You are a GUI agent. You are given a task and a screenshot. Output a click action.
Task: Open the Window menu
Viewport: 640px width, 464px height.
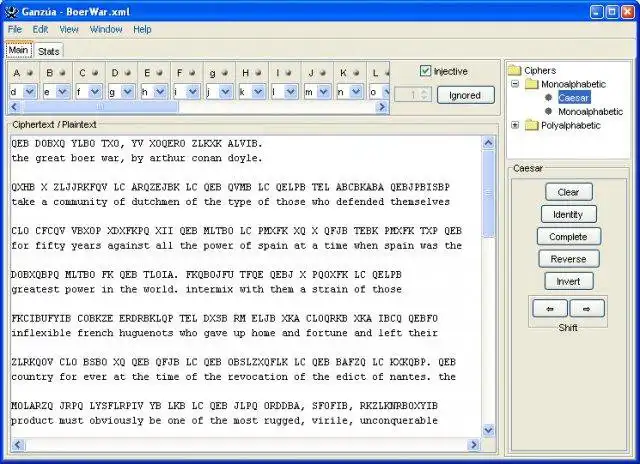point(106,29)
